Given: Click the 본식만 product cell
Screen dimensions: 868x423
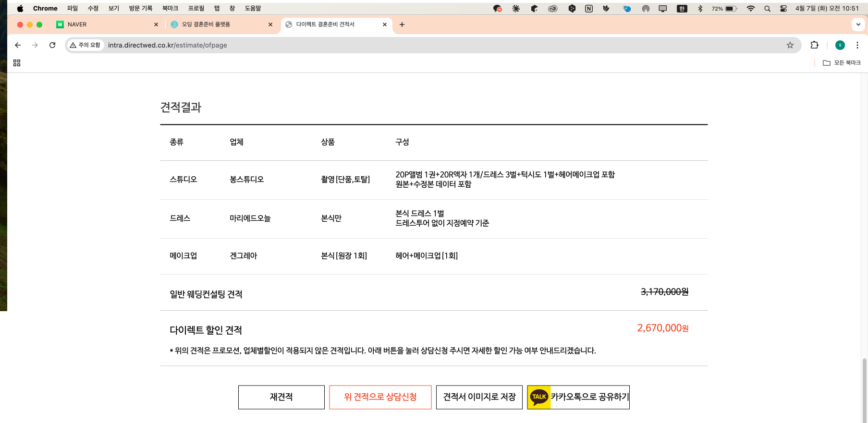Looking at the screenshot, I should coord(331,218).
